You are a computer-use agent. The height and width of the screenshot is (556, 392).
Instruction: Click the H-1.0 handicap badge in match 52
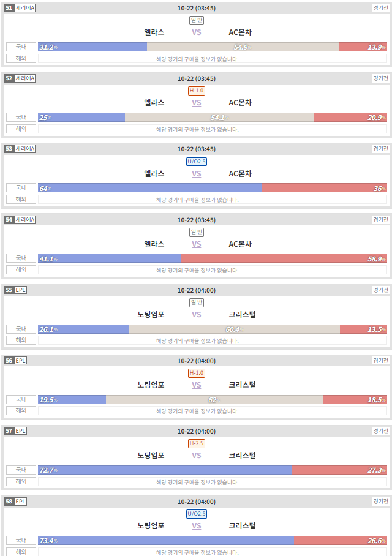(197, 91)
